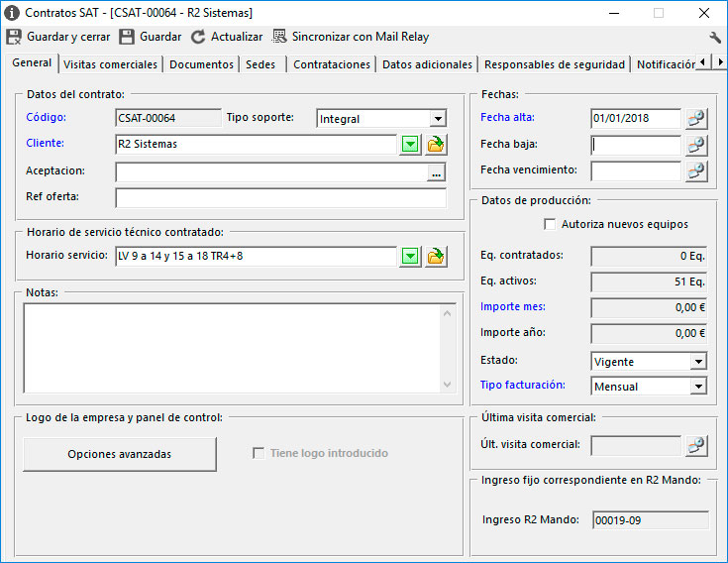This screenshot has width=728, height=563.
Task: Open the wrench settings icon
Action: 715,37
